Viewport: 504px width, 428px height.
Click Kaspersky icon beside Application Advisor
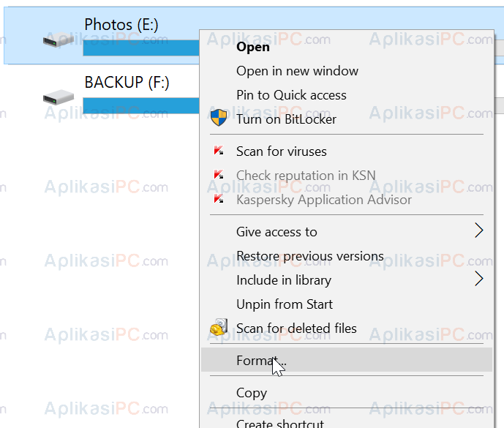click(x=219, y=199)
